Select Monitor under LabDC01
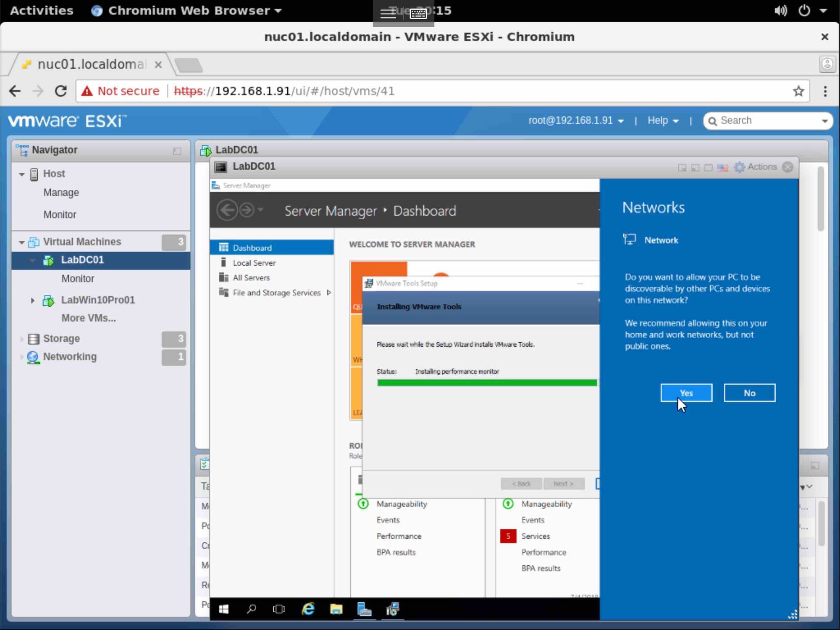 (78, 279)
